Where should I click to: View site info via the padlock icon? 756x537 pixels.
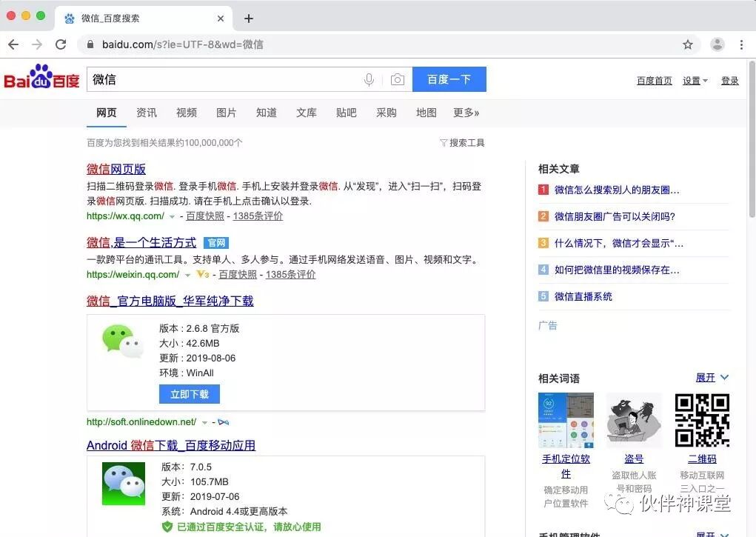90,44
